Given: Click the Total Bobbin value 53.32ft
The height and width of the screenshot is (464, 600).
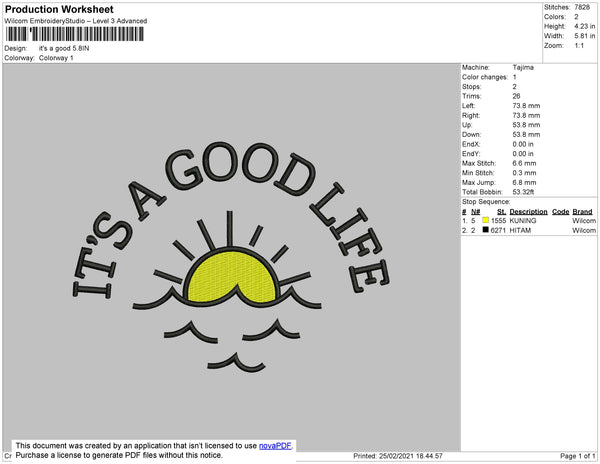Looking at the screenshot, I should [x=523, y=192].
